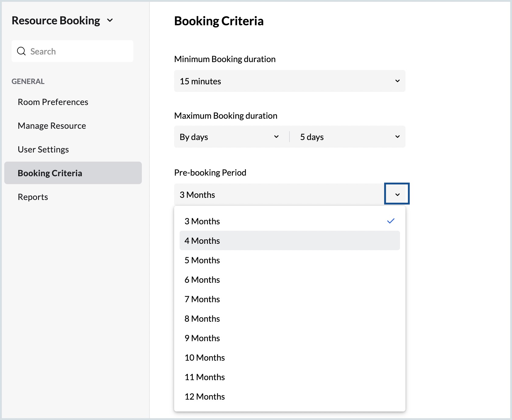The image size is (512, 420).
Task: Switch to the Reports section
Action: click(x=33, y=197)
